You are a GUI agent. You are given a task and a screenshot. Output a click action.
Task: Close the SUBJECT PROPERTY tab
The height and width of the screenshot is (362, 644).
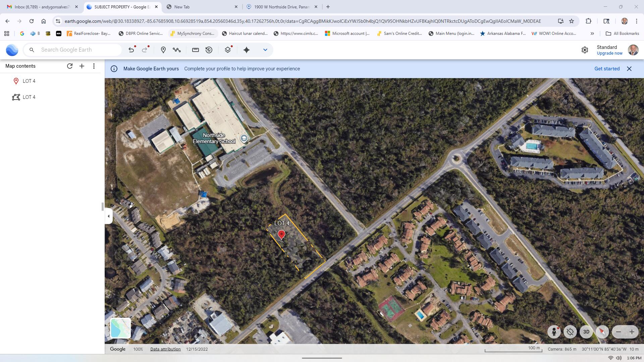pyautogui.click(x=156, y=7)
